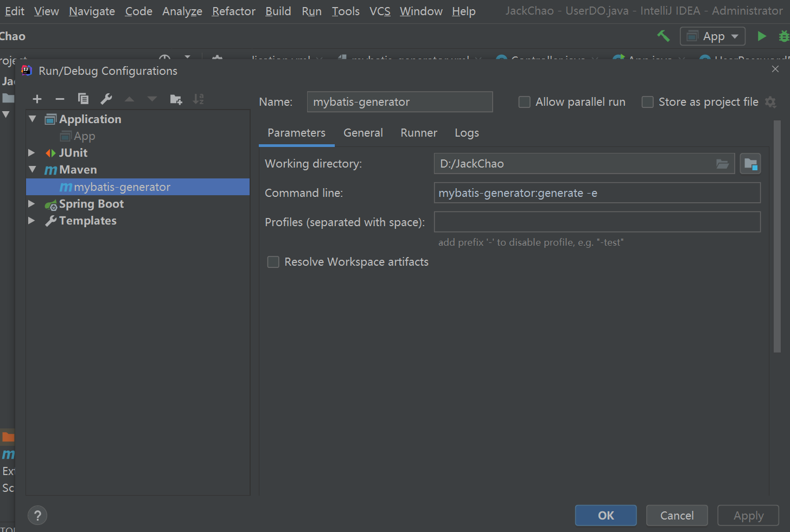Browse for working directory folder
The width and height of the screenshot is (790, 532).
(x=722, y=164)
